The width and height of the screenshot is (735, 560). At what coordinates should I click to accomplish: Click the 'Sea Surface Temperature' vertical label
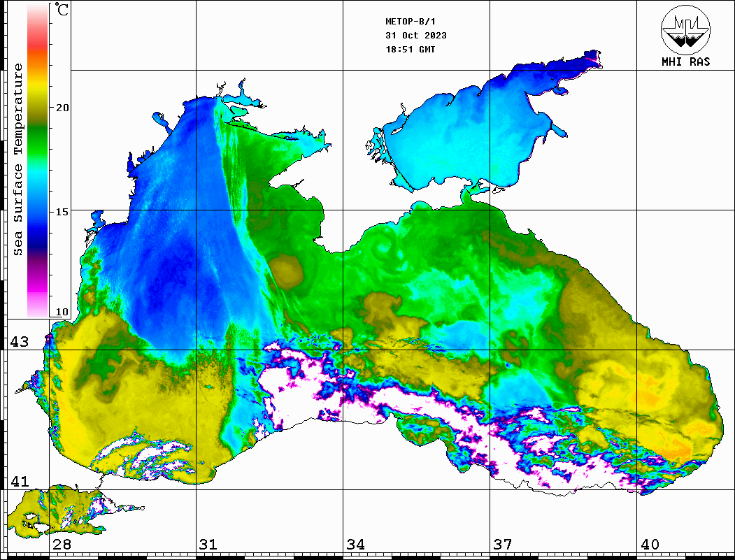click(17, 160)
